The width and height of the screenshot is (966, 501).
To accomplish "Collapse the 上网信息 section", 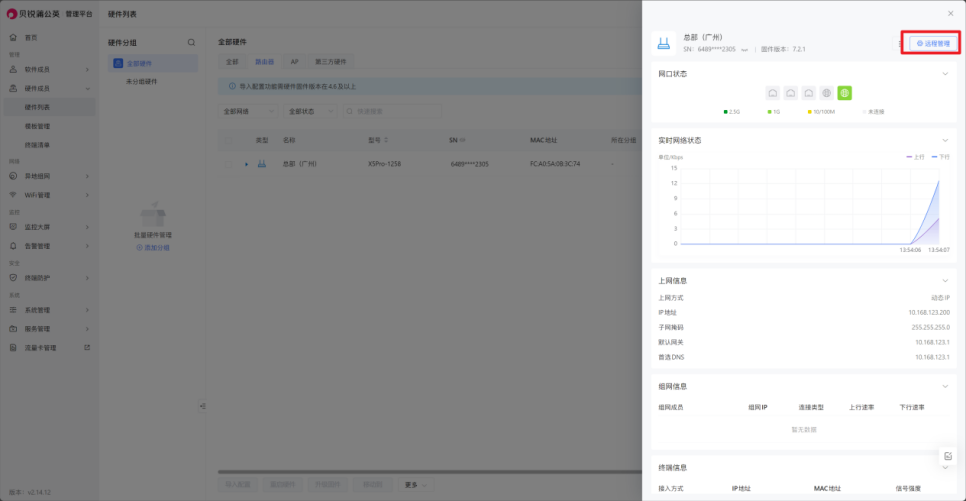I will click(x=945, y=281).
